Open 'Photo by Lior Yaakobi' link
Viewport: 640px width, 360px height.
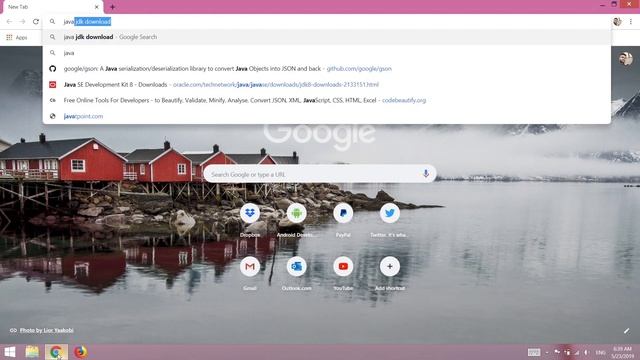47,330
